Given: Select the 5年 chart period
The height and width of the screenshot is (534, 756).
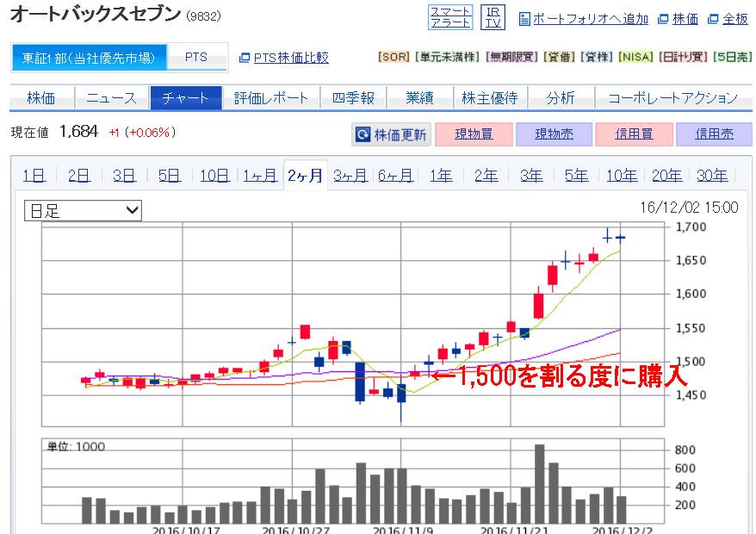Looking at the screenshot, I should [x=577, y=176].
